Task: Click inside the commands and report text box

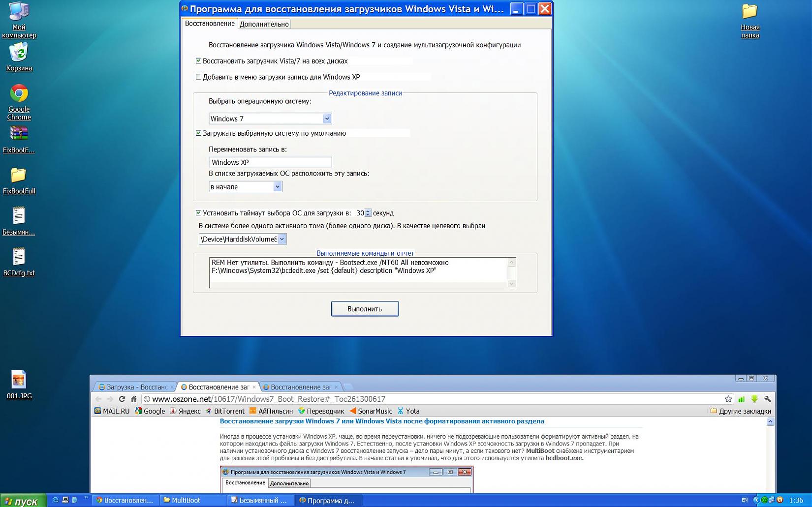Action: (358, 272)
